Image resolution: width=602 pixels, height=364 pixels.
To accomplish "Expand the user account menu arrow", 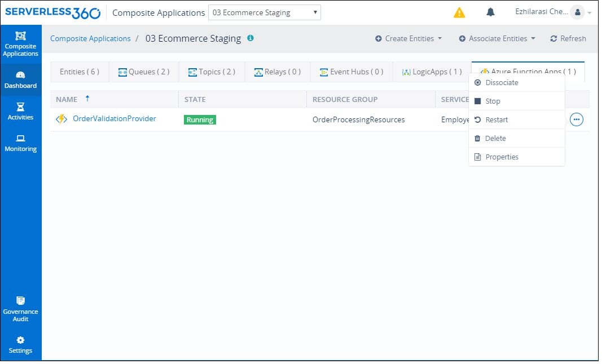I will (x=590, y=12).
